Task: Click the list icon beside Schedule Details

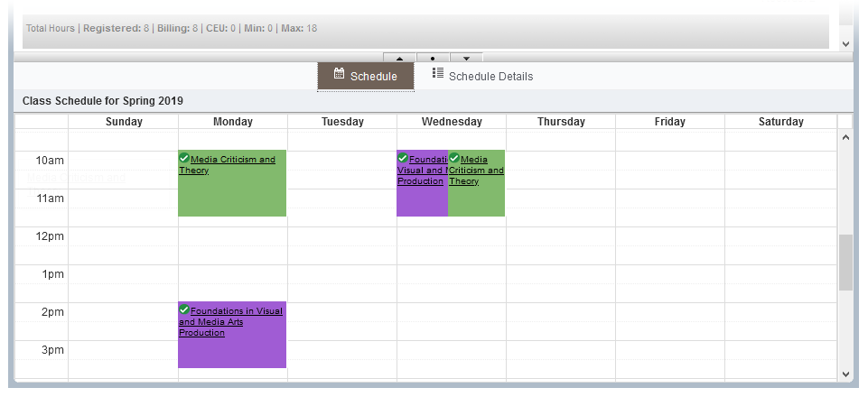Action: point(438,74)
